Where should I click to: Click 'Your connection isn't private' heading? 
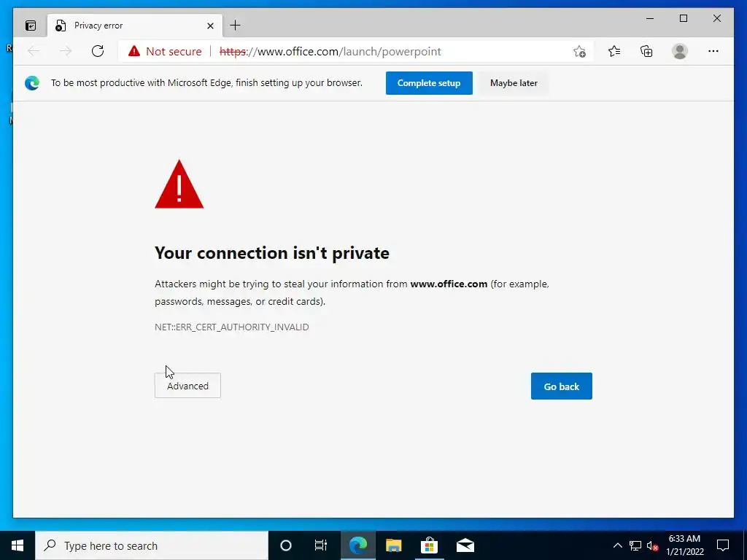click(x=271, y=253)
